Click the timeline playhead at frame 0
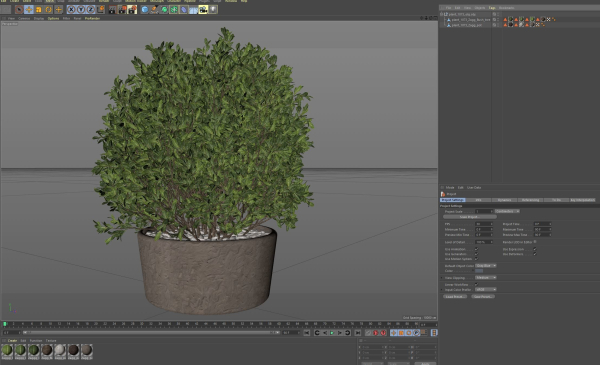This screenshot has width=600, height=365. (x=5, y=324)
